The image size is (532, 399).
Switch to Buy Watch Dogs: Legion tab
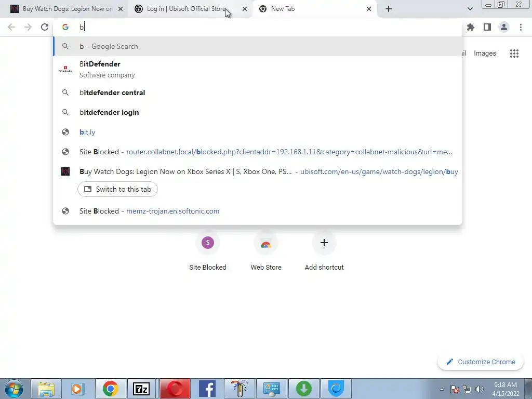coord(67,9)
